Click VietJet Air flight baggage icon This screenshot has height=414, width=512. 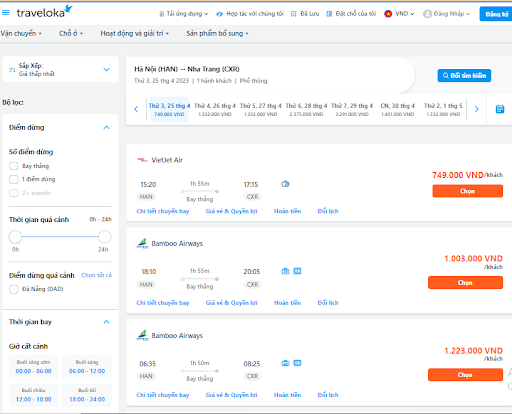(285, 184)
